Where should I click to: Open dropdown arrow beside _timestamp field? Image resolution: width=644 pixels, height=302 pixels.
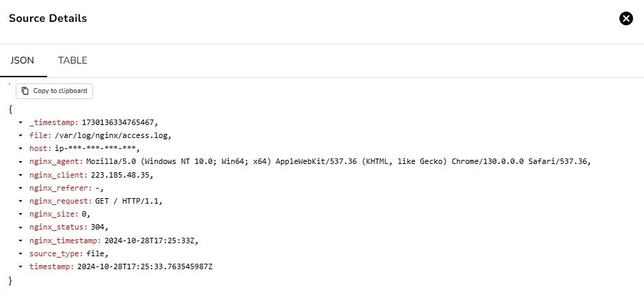pyautogui.click(x=21, y=123)
